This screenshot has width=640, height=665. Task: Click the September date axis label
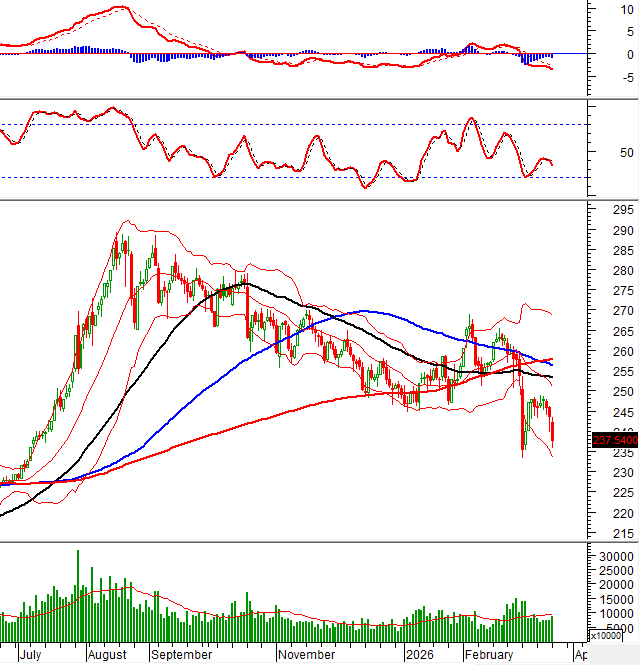point(181,655)
